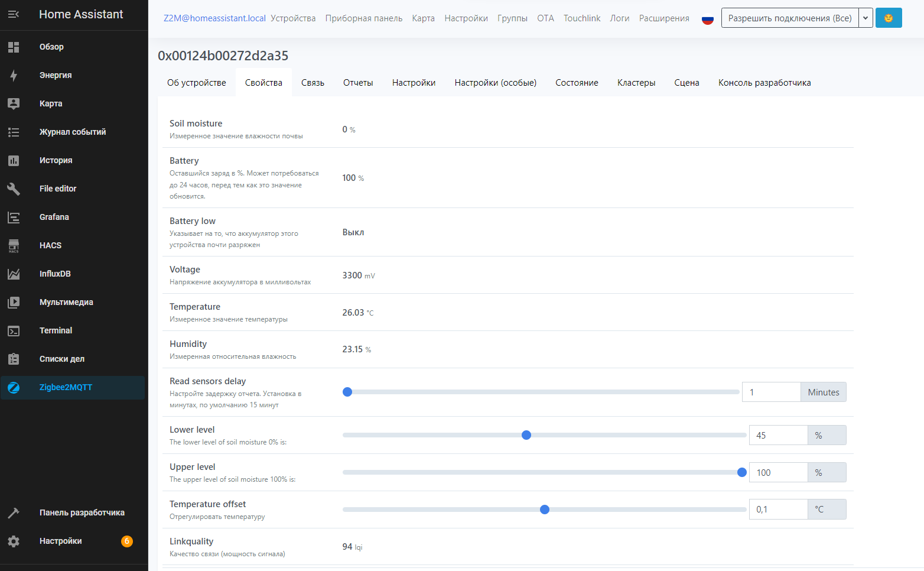Open Grafana from the sidebar icon

tap(14, 217)
